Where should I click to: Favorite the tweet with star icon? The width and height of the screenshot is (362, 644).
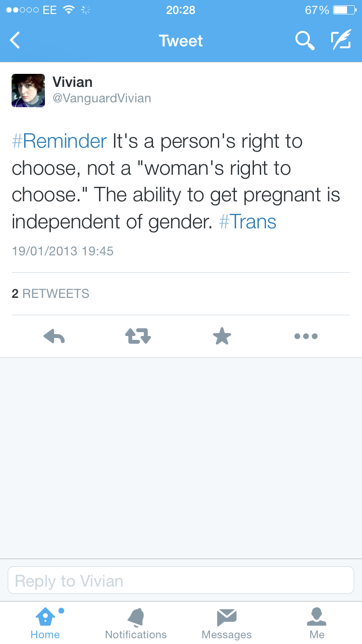pos(222,336)
